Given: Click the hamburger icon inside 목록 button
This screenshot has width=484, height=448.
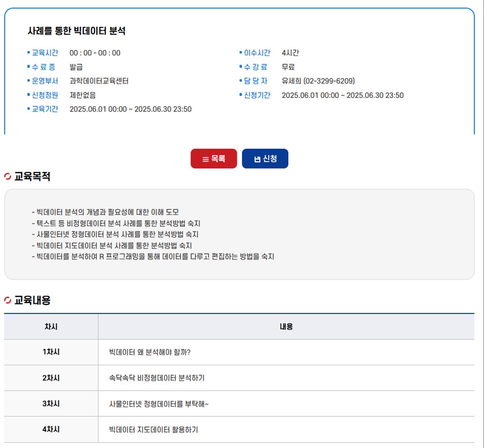Looking at the screenshot, I should 206,159.
